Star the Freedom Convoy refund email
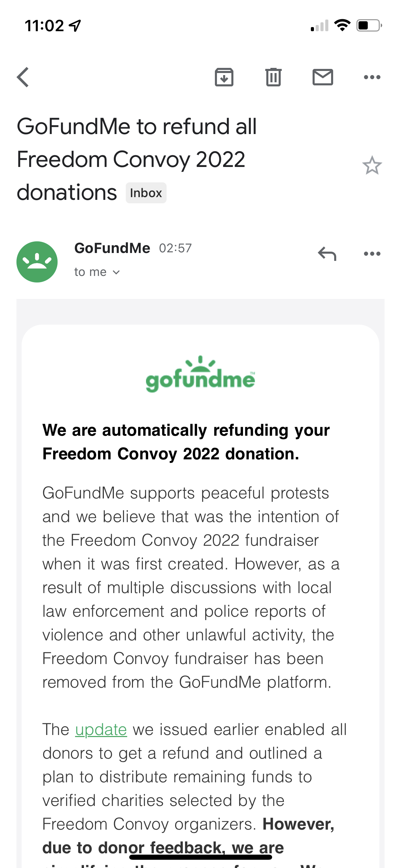 click(372, 165)
